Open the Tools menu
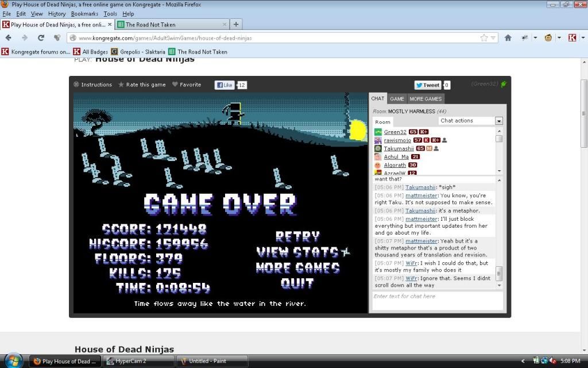 coord(110,14)
